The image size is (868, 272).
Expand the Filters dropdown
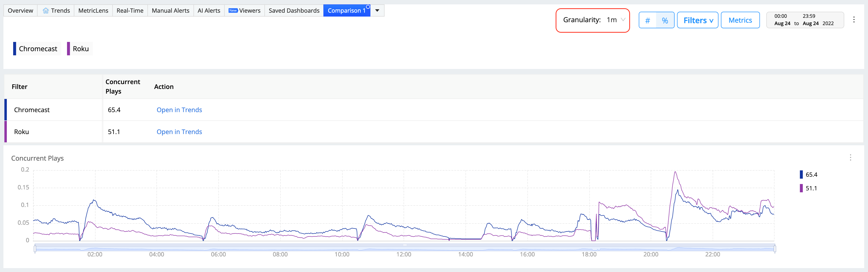coord(697,20)
